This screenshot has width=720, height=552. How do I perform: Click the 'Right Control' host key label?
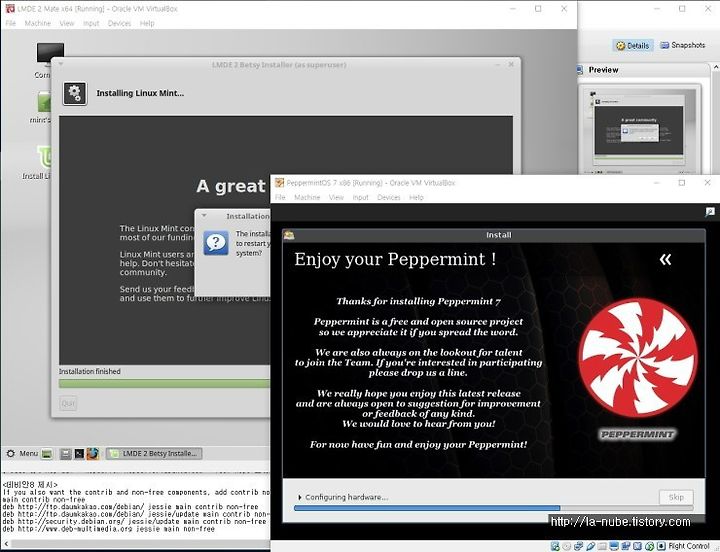pos(689,546)
